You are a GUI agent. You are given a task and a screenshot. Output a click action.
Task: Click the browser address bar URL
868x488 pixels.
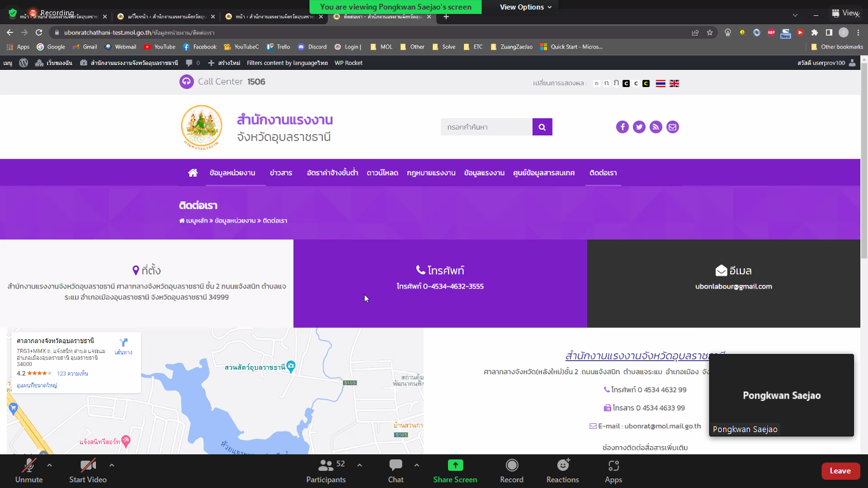139,32
